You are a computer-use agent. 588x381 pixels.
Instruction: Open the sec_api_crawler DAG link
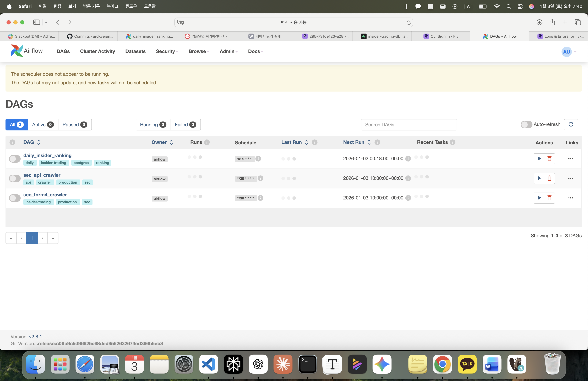pos(42,175)
